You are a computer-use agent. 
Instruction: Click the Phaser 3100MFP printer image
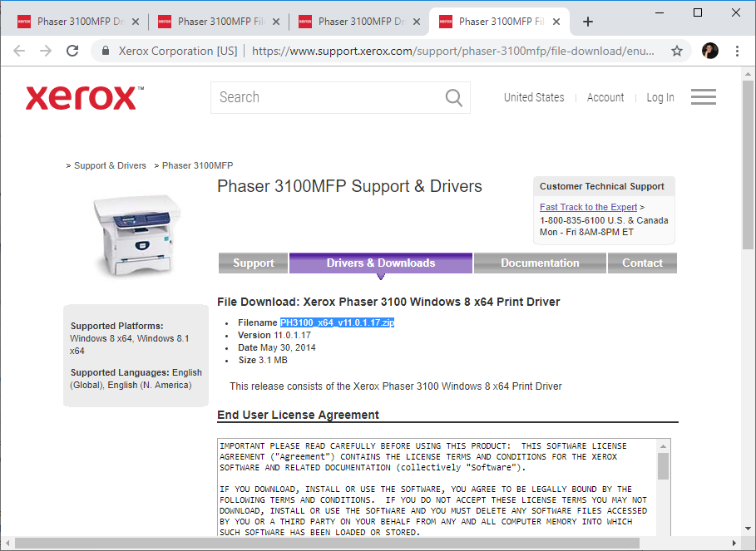click(x=136, y=235)
